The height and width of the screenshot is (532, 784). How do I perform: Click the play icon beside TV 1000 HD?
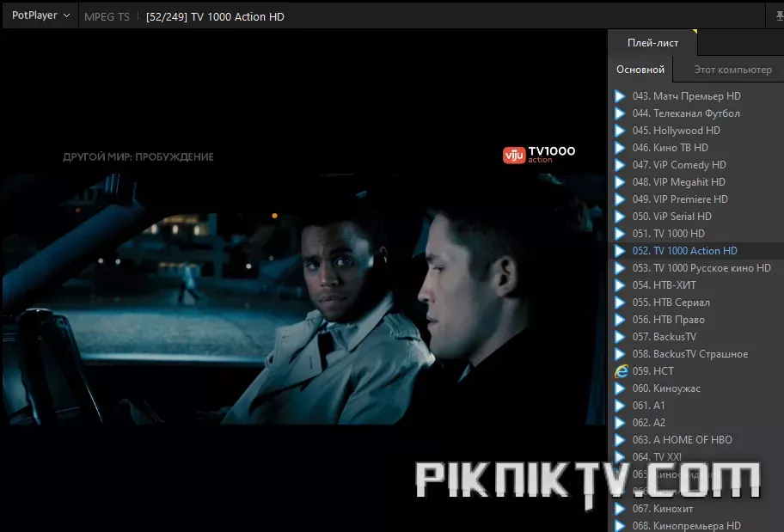[620, 234]
